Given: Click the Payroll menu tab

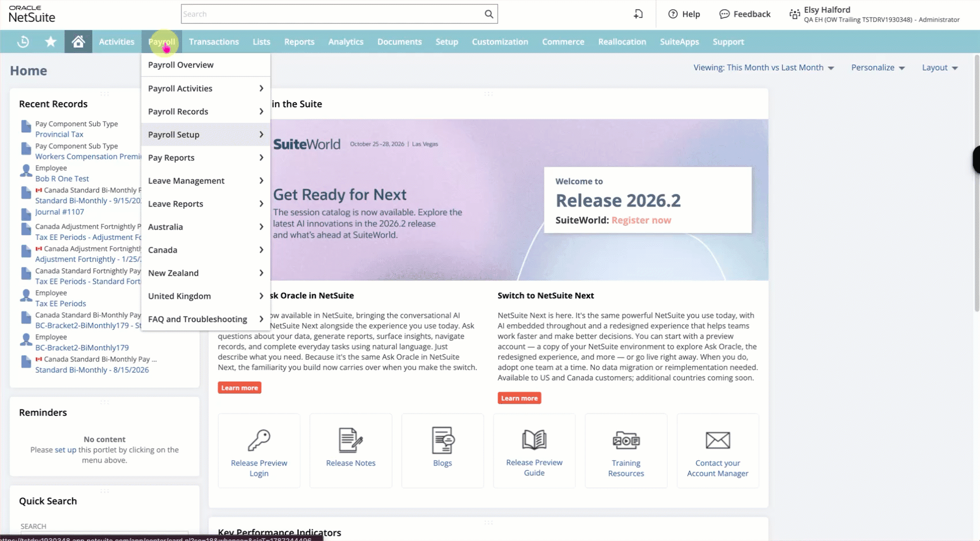Looking at the screenshot, I should (161, 42).
